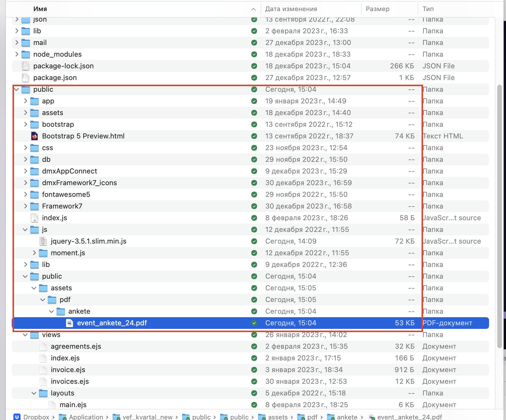
Task: Click the Bootstrap 5 Preview.html Firefox icon
Action: [x=34, y=136]
